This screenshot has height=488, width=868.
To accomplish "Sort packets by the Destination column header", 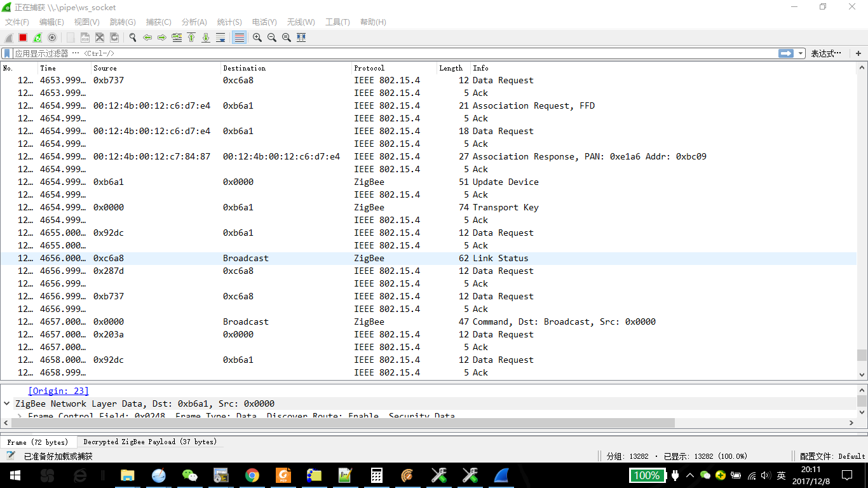I will point(286,68).
